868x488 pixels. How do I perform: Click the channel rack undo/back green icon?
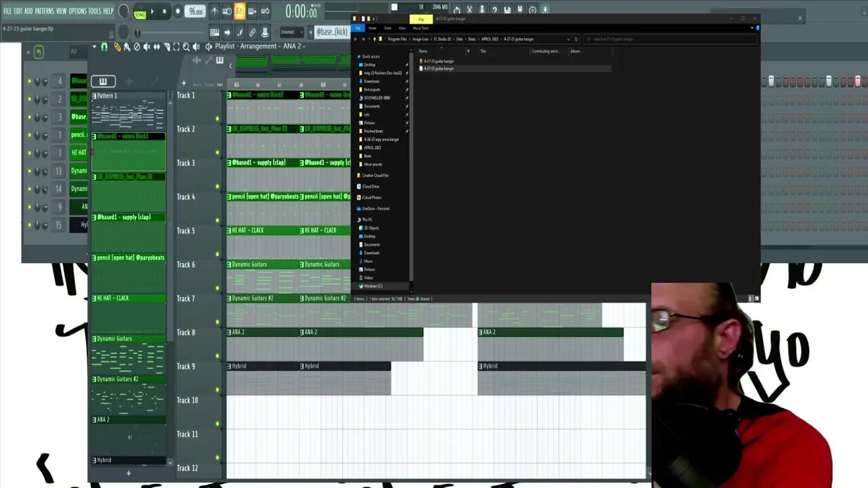(39, 52)
